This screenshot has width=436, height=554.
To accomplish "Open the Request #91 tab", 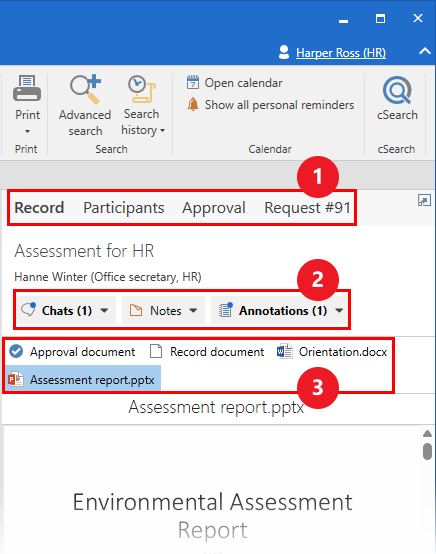I will tap(307, 208).
